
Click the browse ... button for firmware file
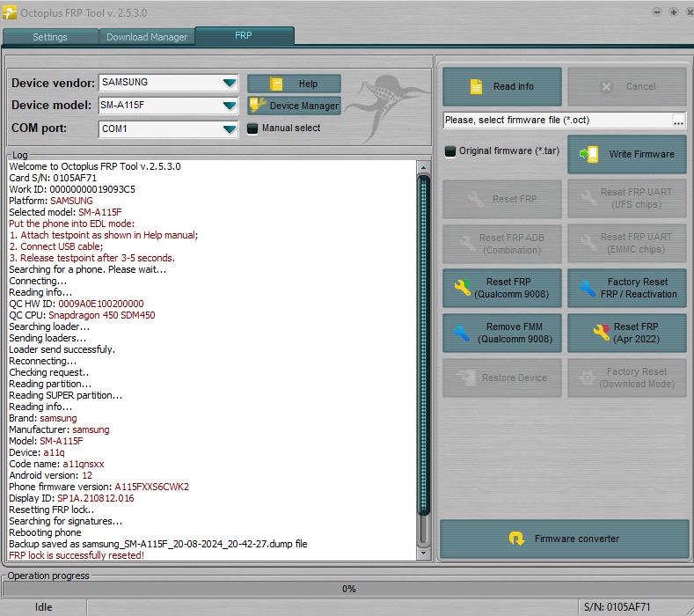pos(678,121)
